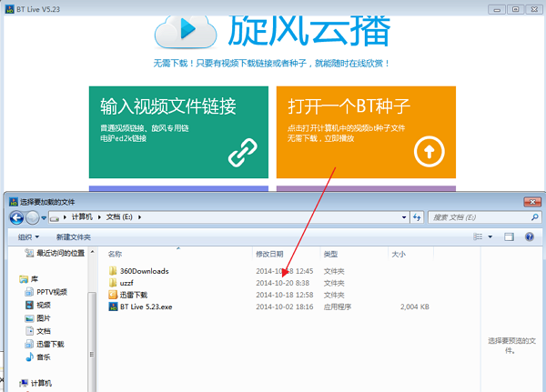Select 库 in navigation pane

pyautogui.click(x=35, y=279)
